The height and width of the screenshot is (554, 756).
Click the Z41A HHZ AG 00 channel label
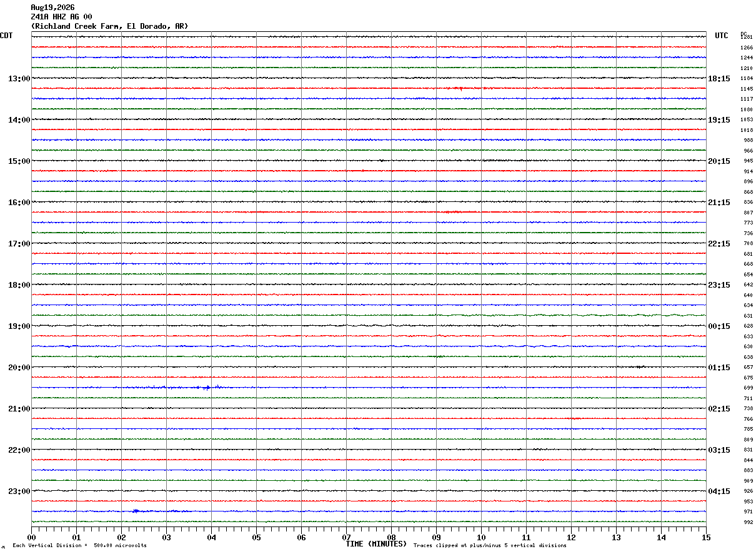61,17
